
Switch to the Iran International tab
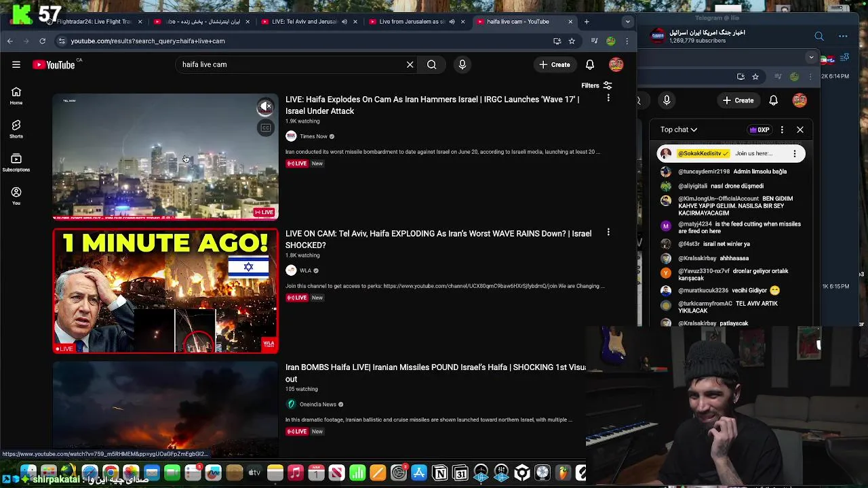click(203, 22)
